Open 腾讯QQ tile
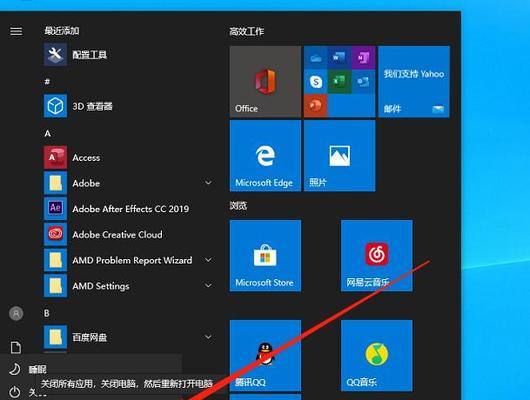Image resolution: width=530 pixels, height=400 pixels. click(265, 355)
